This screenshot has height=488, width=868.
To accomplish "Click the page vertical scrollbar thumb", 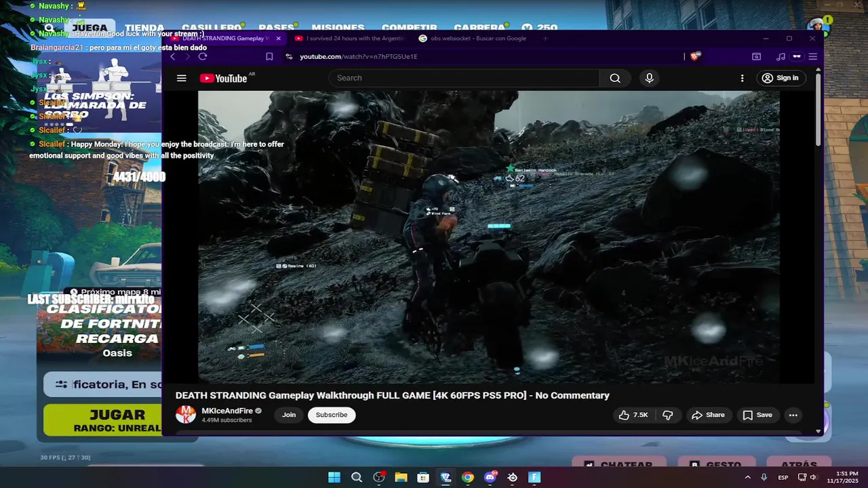I will pyautogui.click(x=818, y=108).
